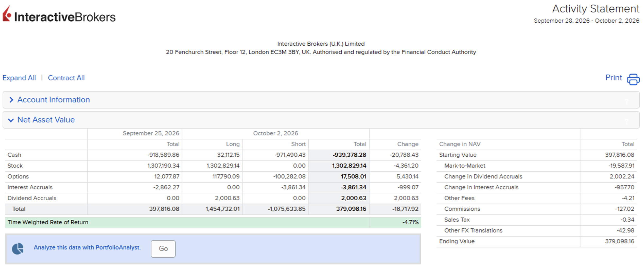Click the Change in NAV header

coord(460,144)
